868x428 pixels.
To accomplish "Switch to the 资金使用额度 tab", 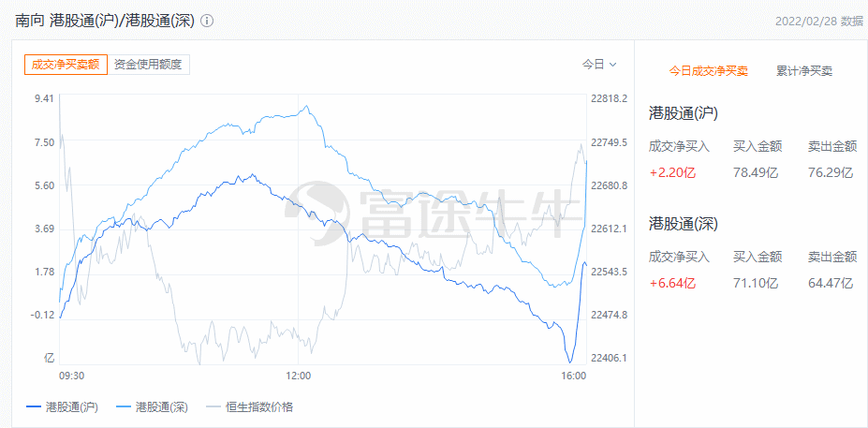I will coord(150,65).
